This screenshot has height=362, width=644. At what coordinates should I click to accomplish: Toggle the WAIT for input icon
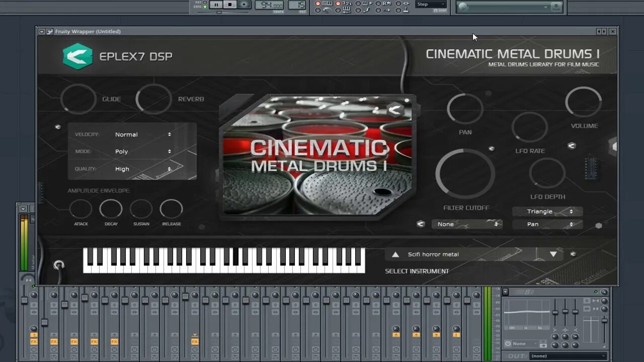point(347,10)
